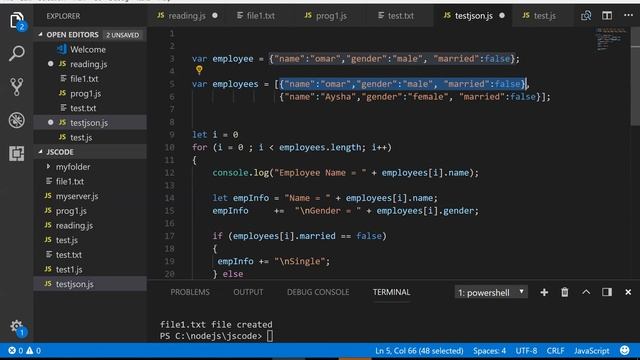Open reading.js in Open Editors
The image size is (640, 360).
(x=90, y=64)
